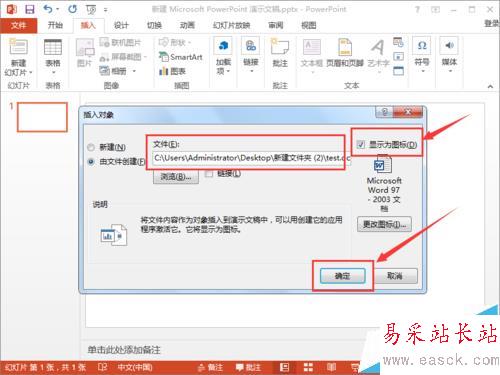Click the slide sorter view icon

[308, 367]
